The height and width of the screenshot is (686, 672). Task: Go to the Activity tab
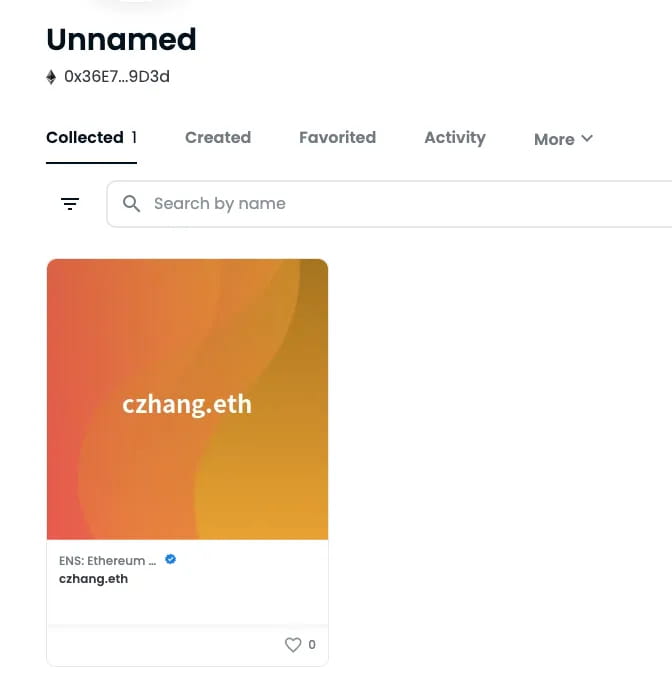[x=454, y=138]
